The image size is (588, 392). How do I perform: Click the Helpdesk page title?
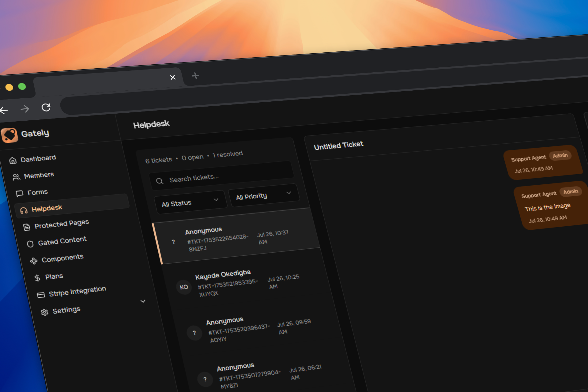pyautogui.click(x=151, y=124)
